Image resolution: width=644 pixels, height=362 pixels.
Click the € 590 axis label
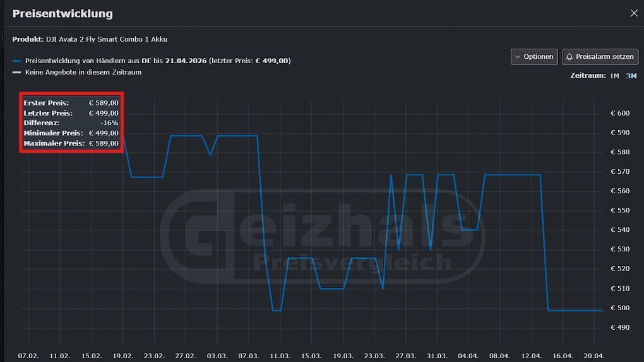[x=620, y=133]
